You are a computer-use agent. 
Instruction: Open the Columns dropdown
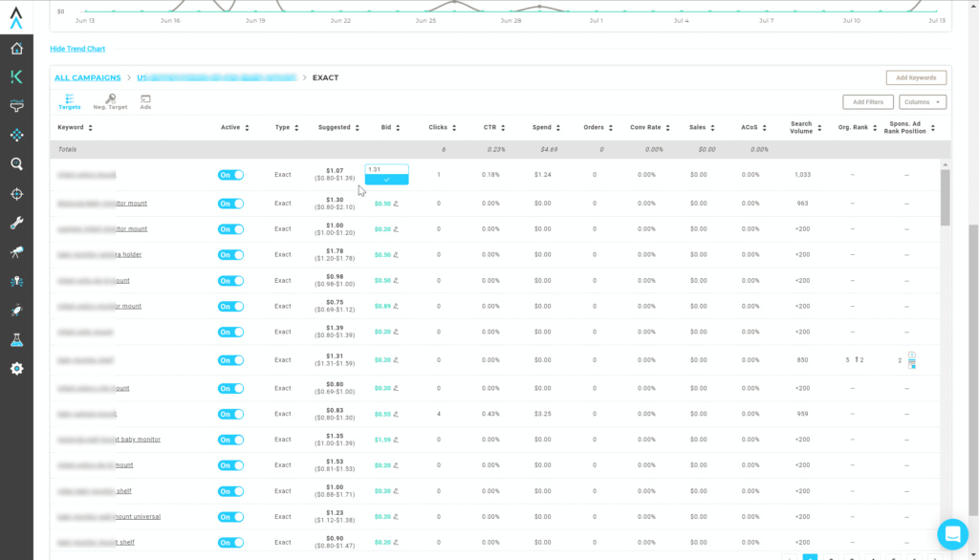[925, 101]
